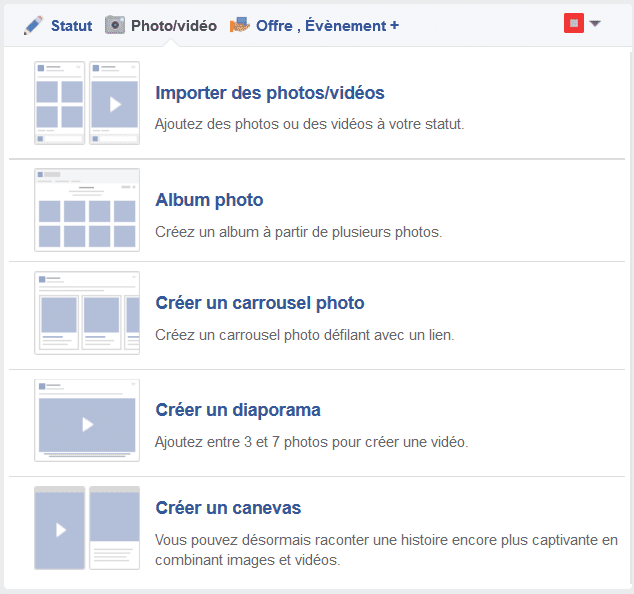Open Importer des photos/vidéos link

270,93
